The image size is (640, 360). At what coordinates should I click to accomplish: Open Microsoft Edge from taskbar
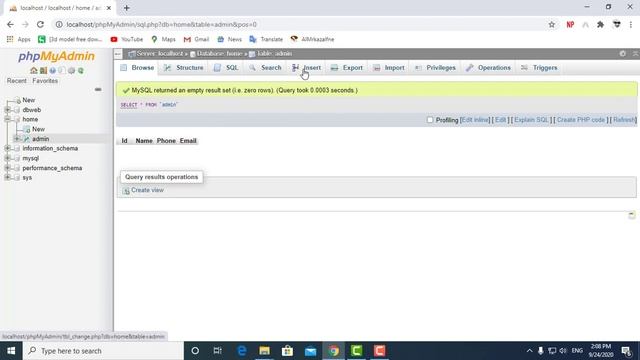[242, 351]
